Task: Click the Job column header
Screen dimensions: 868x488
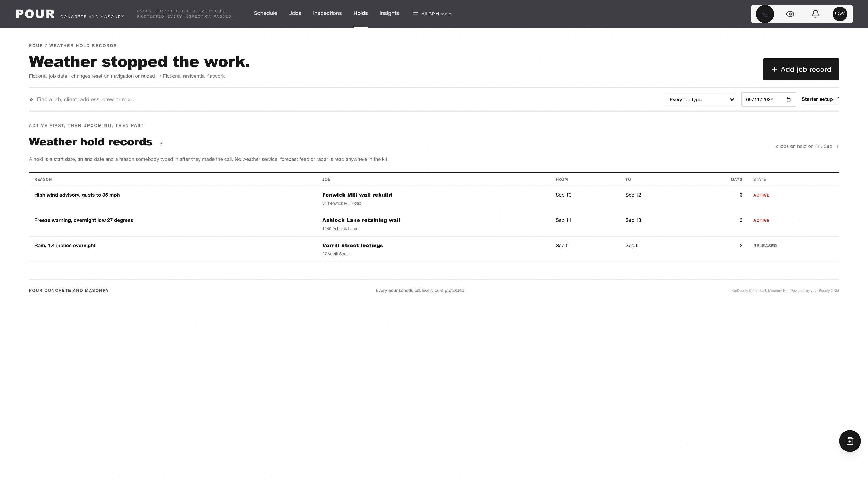Action: pyautogui.click(x=326, y=180)
